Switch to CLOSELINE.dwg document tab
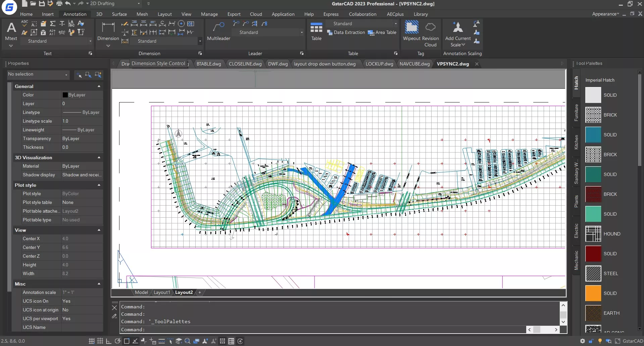Screen dimensions: 644x346 pos(245,64)
